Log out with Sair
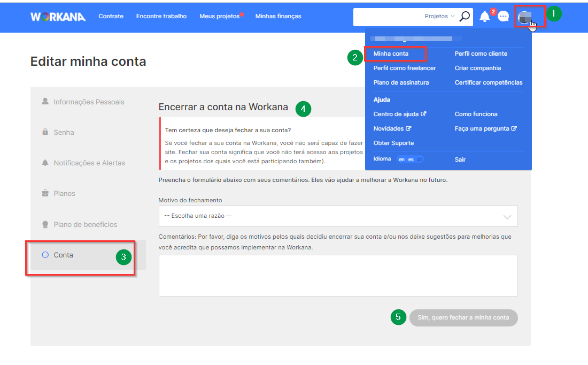This screenshot has width=588, height=365. pyautogui.click(x=460, y=159)
